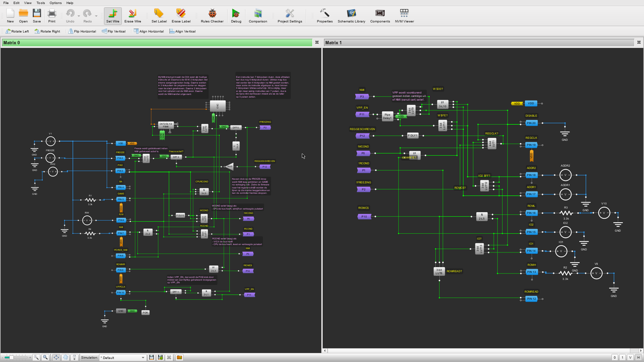This screenshot has height=362, width=644.
Task: Open the Options menu
Action: point(55,3)
